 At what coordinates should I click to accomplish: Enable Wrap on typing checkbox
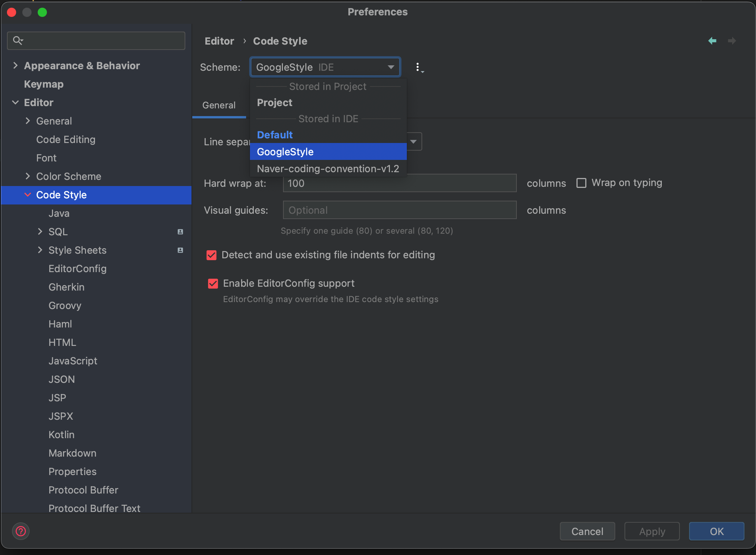pos(581,183)
